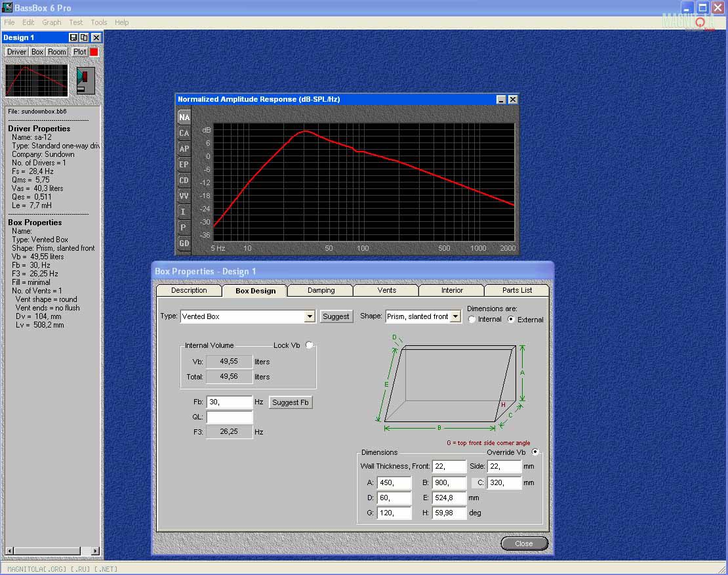Screen dimensions: 728x575
Task: Click the dimension D input field
Action: (394, 498)
